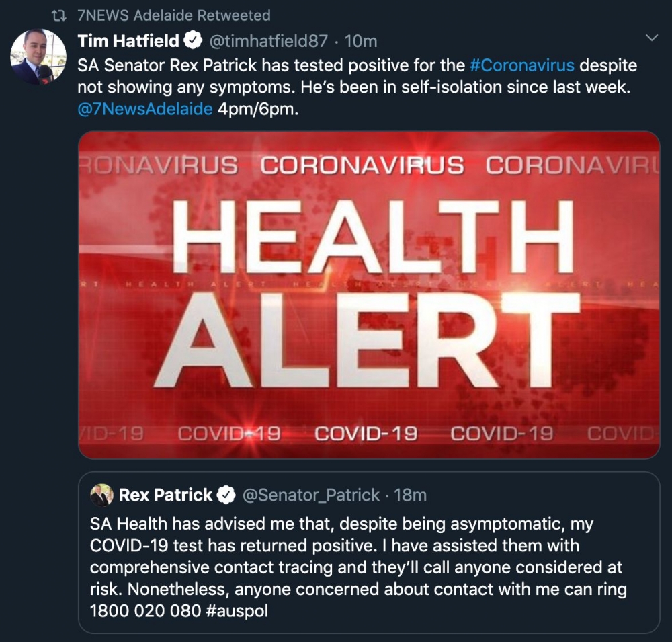Image resolution: width=672 pixels, height=642 pixels.
Task: Enlarge the Health Alert image
Action: point(369,295)
